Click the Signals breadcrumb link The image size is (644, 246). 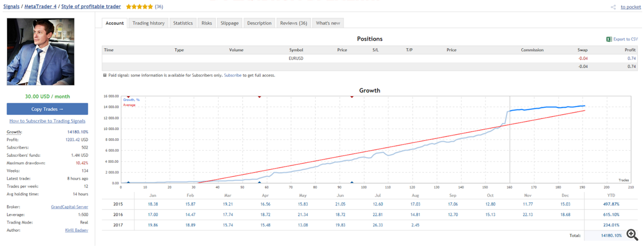(11, 6)
